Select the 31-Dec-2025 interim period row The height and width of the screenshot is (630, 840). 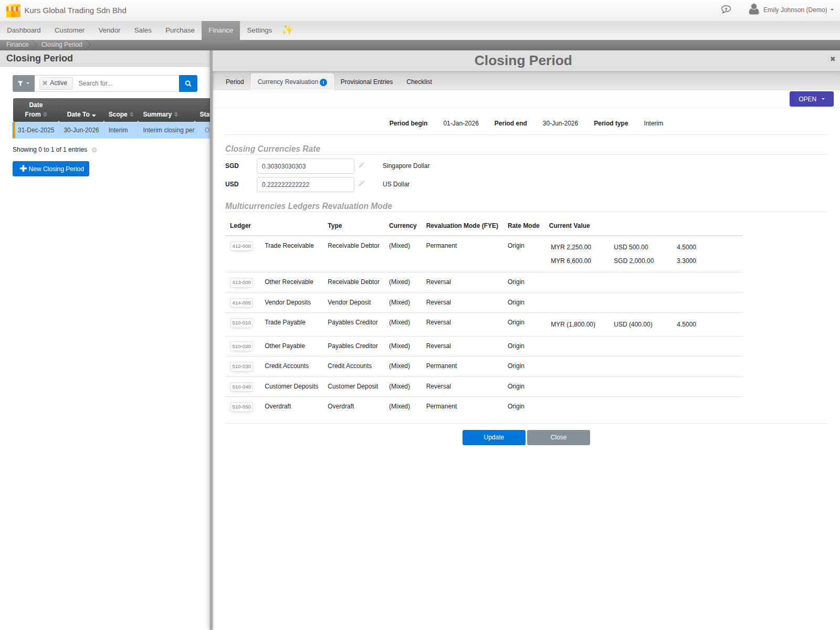click(111, 130)
